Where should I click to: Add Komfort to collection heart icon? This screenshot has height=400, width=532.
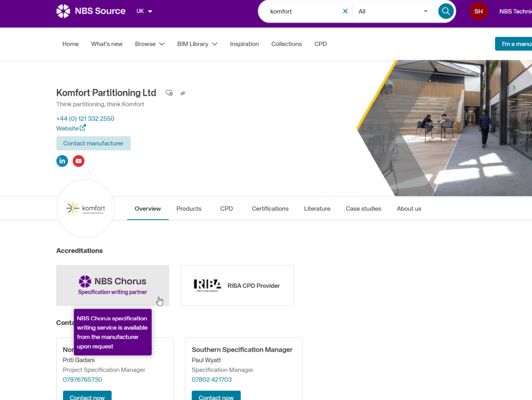169,93
